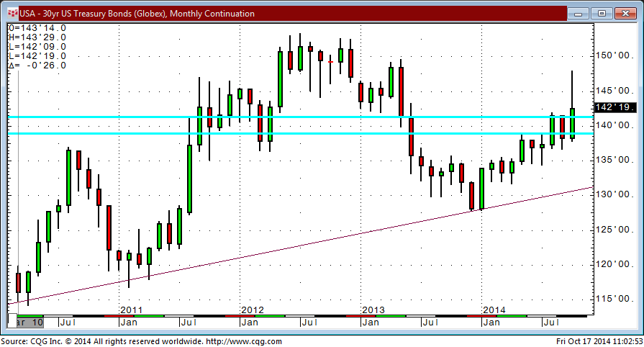This screenshot has height=347, width=644.
Task: Click the latest candle with long upper wick
Action: [x=572, y=123]
